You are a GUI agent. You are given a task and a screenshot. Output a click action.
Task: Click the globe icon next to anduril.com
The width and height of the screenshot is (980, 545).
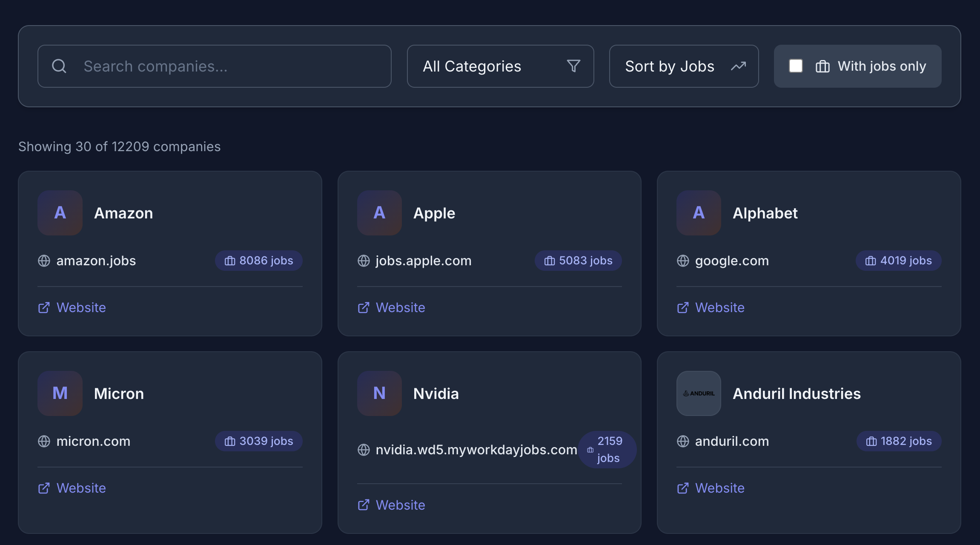point(683,441)
